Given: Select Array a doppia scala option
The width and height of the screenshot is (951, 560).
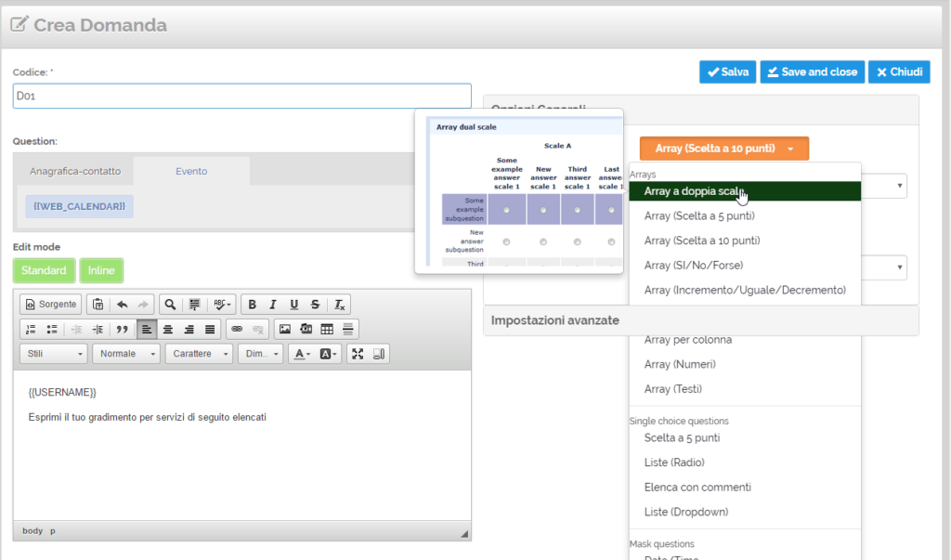Looking at the screenshot, I should 745,191.
